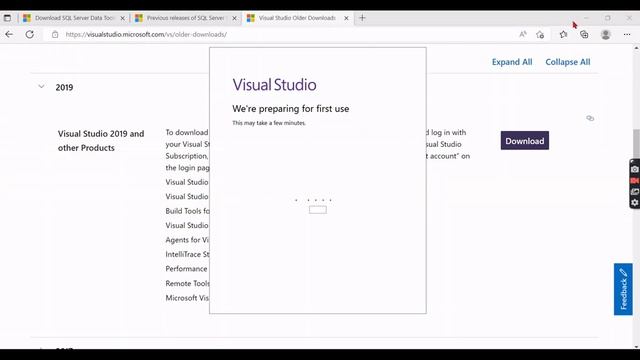Click the Visual Studio 2019 and other Products title
This screenshot has width=640, height=360.
[x=101, y=141]
